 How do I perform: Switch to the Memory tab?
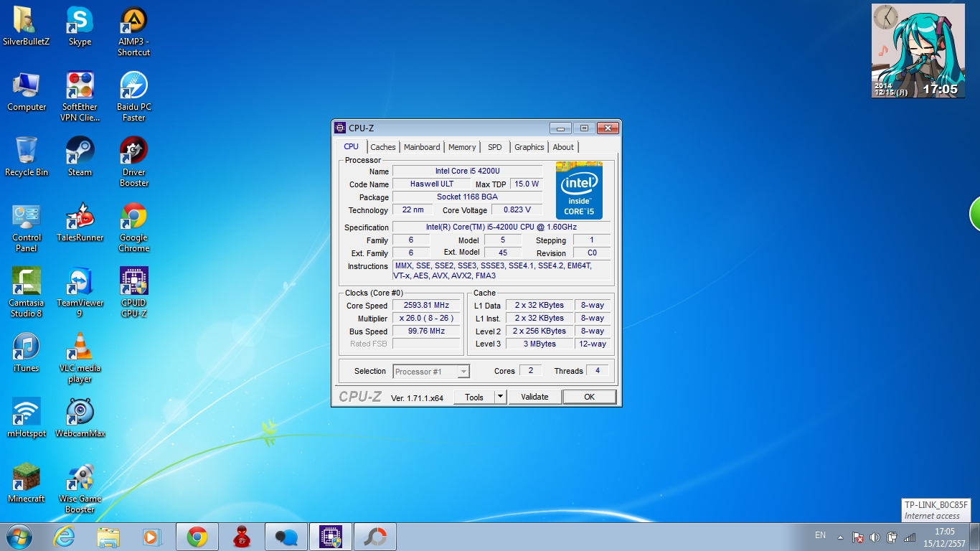click(x=462, y=147)
